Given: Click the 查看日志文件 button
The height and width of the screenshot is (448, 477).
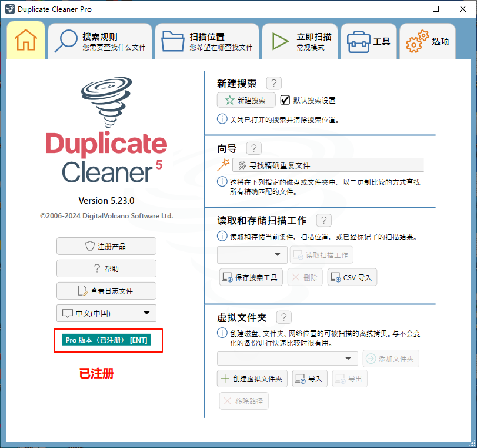Looking at the screenshot, I should [106, 291].
